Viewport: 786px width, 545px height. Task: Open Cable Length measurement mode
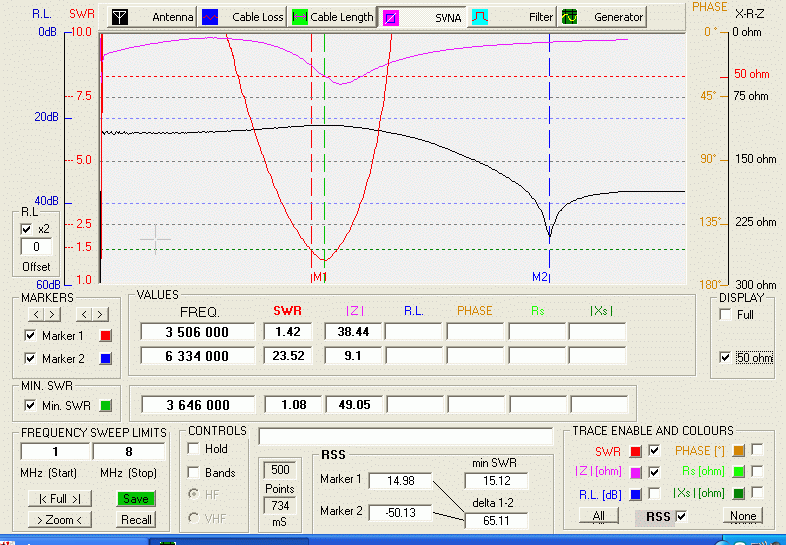click(x=333, y=17)
